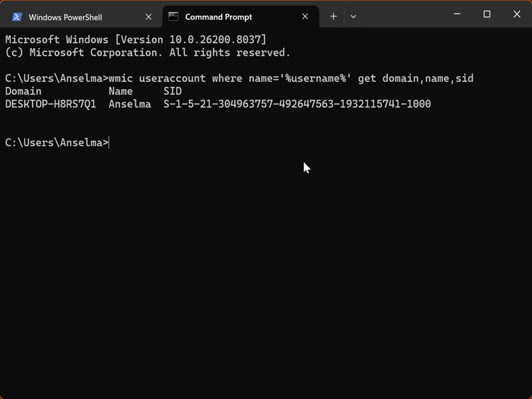Image resolution: width=532 pixels, height=399 pixels.
Task: Close the terminal window
Action: pos(517,14)
